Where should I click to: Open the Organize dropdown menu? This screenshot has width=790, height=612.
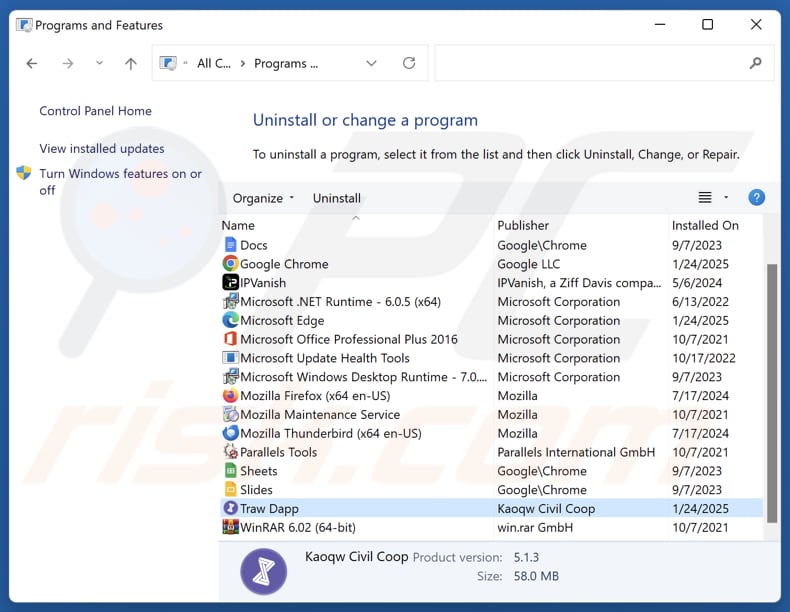pyautogui.click(x=263, y=198)
